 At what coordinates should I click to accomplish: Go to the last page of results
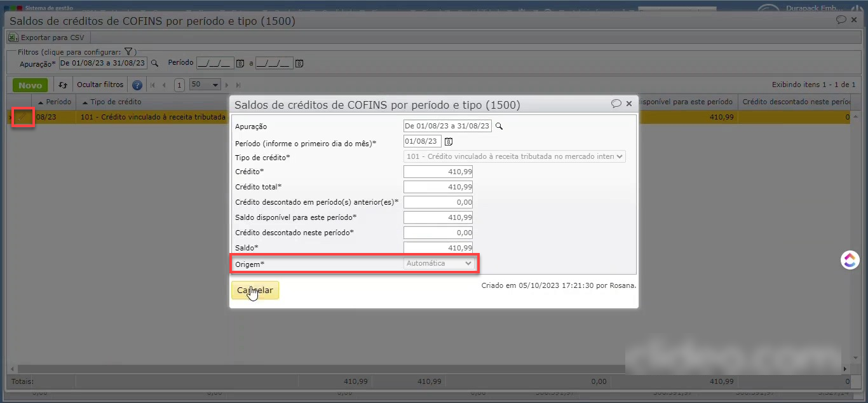pyautogui.click(x=238, y=85)
